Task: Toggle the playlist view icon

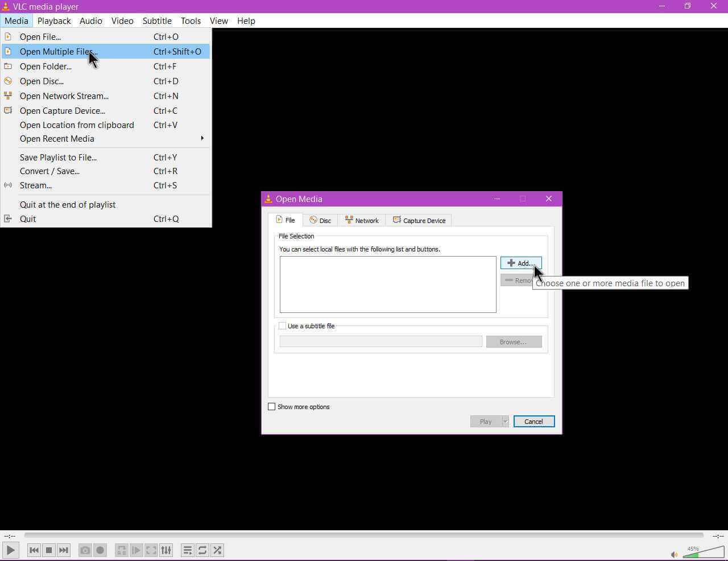Action: pos(187,550)
